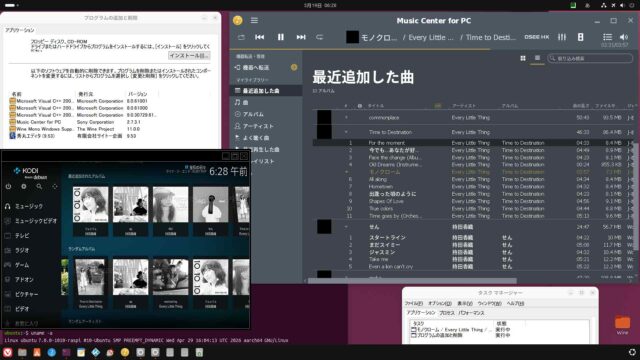Click the Kodi power icon
640x360 pixels.
tap(8, 186)
